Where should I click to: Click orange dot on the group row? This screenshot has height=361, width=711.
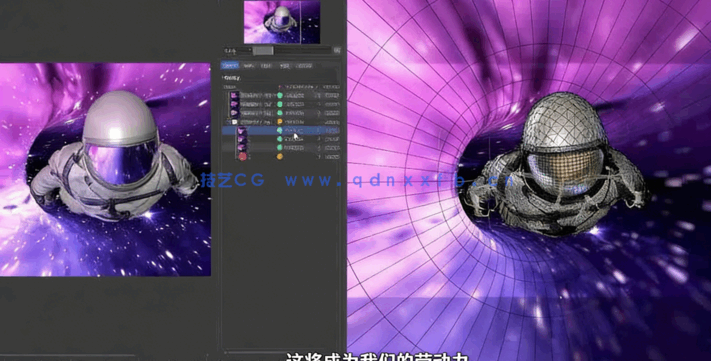point(280,121)
